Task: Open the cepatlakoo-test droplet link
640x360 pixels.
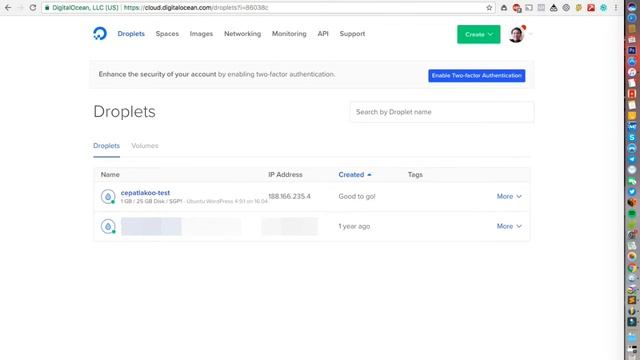Action: (x=145, y=193)
